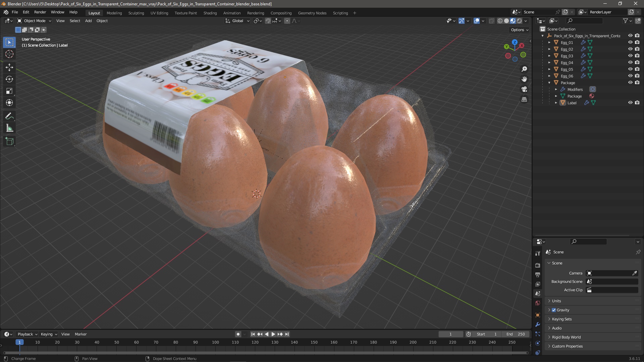644x362 pixels.
Task: Click the End frame field
Action: (516, 334)
